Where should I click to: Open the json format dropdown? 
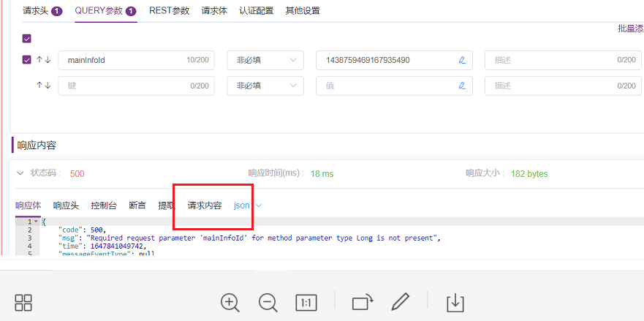[x=248, y=205]
